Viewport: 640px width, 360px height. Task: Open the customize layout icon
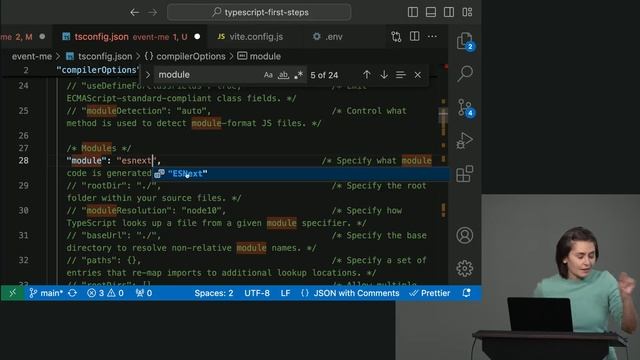(x=467, y=12)
